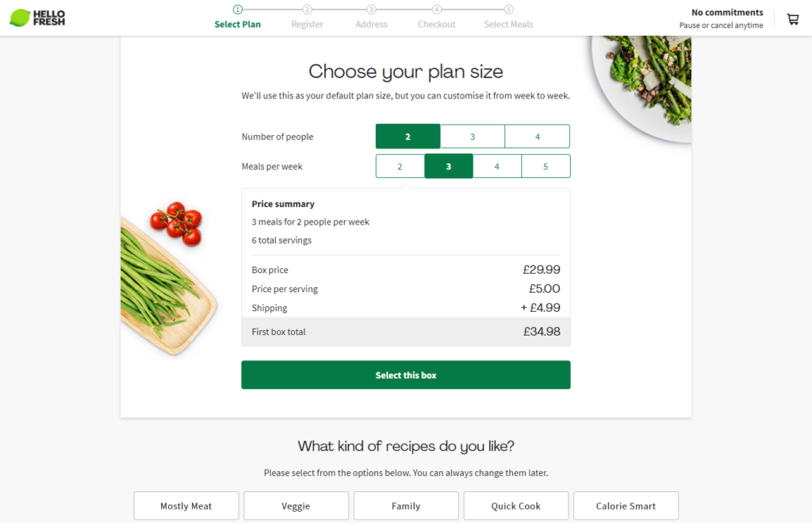
Task: Choose 4 meals per week
Action: coord(497,167)
